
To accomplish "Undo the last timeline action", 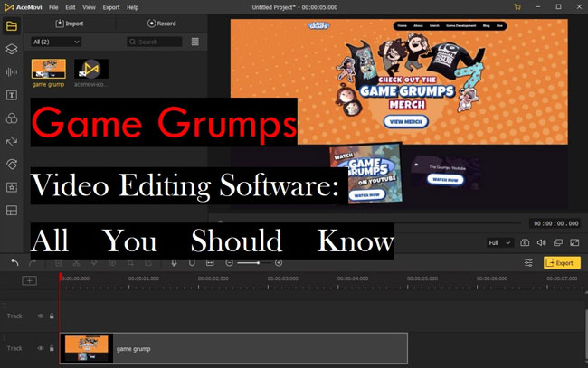I will pyautogui.click(x=14, y=263).
